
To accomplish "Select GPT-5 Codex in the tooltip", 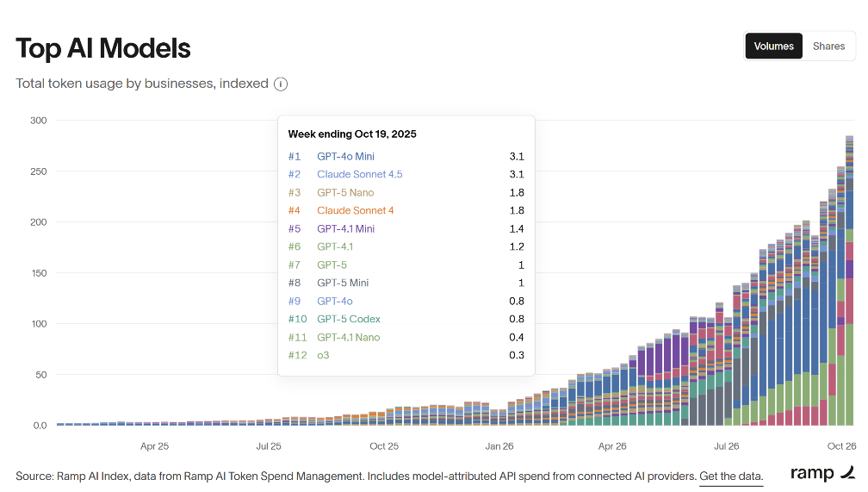I will 348,319.
